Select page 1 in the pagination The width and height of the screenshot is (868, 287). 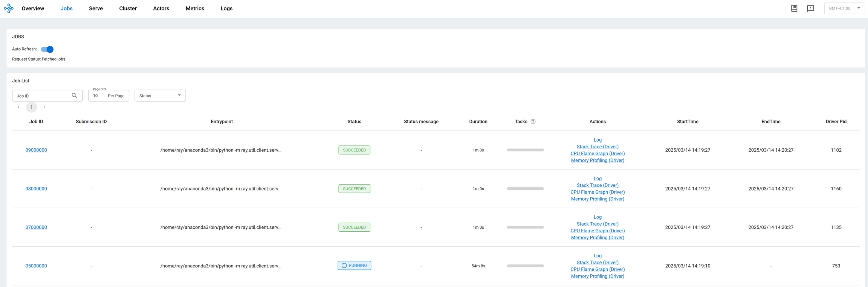pos(32,107)
